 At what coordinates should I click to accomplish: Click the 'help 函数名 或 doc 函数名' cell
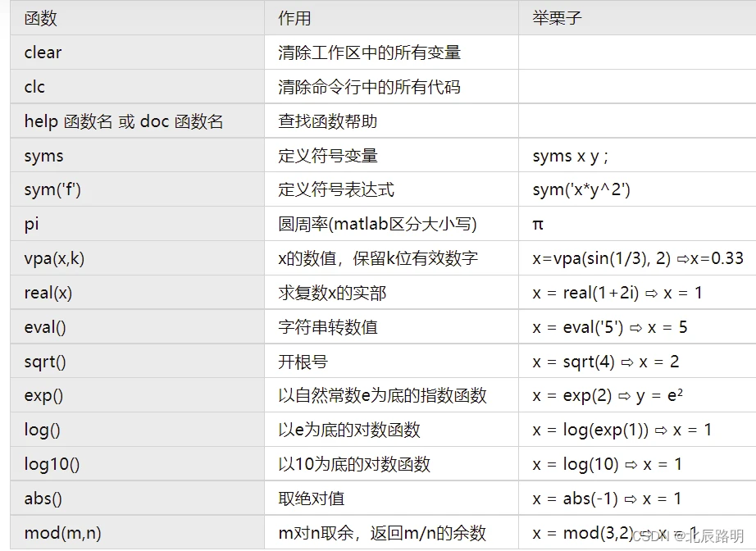click(x=124, y=121)
